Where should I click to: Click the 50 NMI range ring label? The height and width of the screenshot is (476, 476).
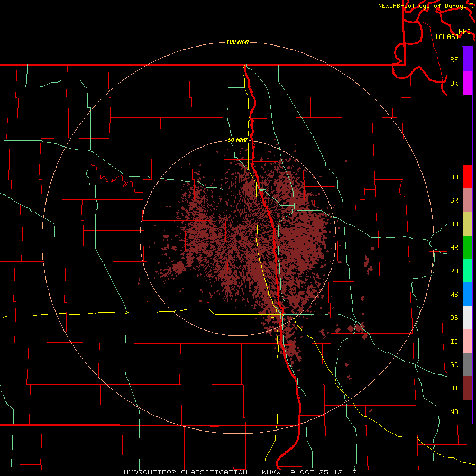237,140
